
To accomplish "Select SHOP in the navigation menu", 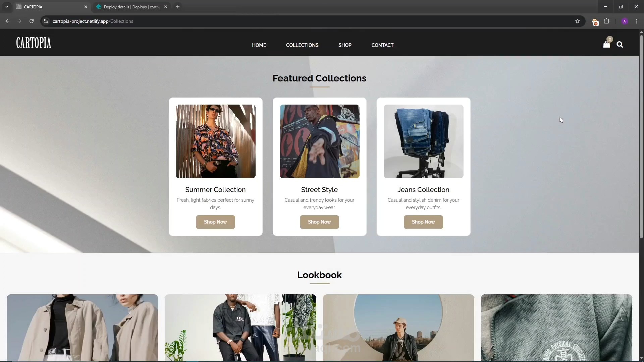I will pos(345,45).
